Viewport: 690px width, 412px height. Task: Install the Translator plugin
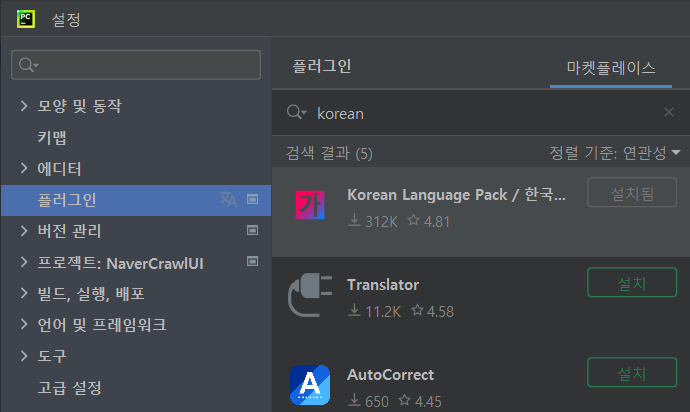(632, 283)
